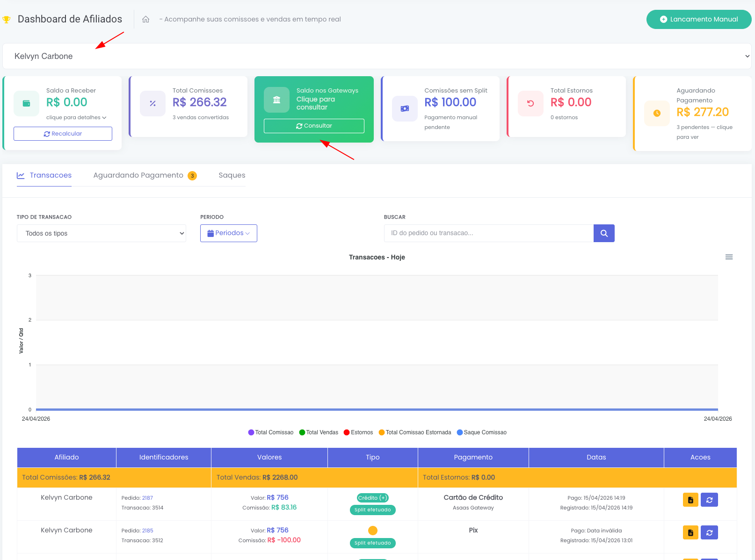Toggle Total Comissao legend series
755x560 pixels.
[x=271, y=432]
